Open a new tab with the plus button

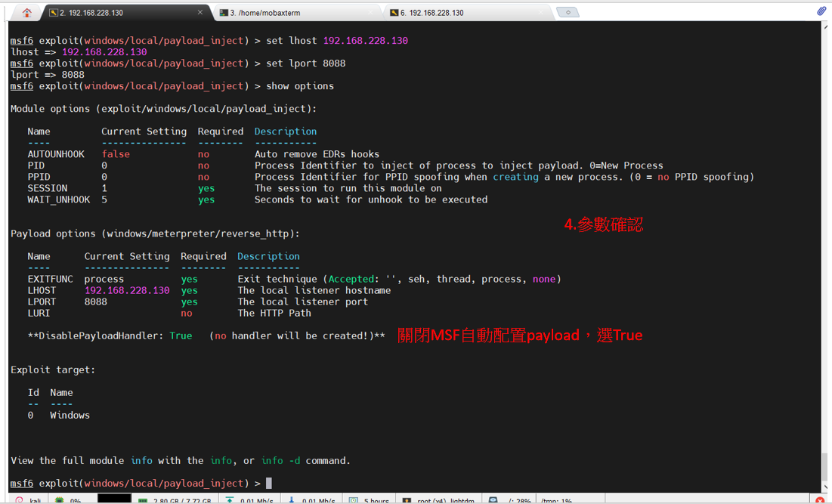pos(568,12)
